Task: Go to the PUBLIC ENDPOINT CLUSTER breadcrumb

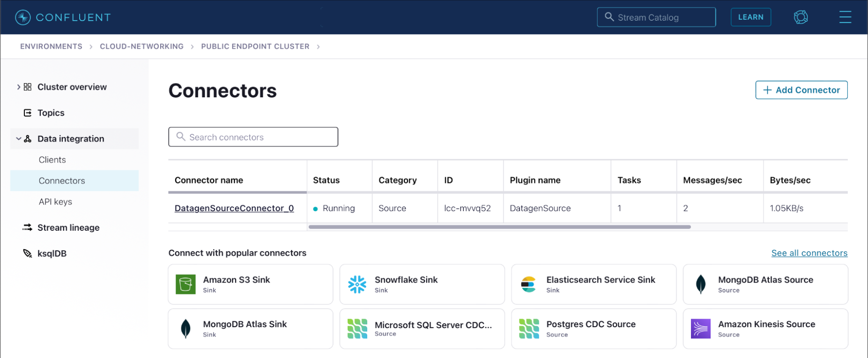Action: click(255, 46)
